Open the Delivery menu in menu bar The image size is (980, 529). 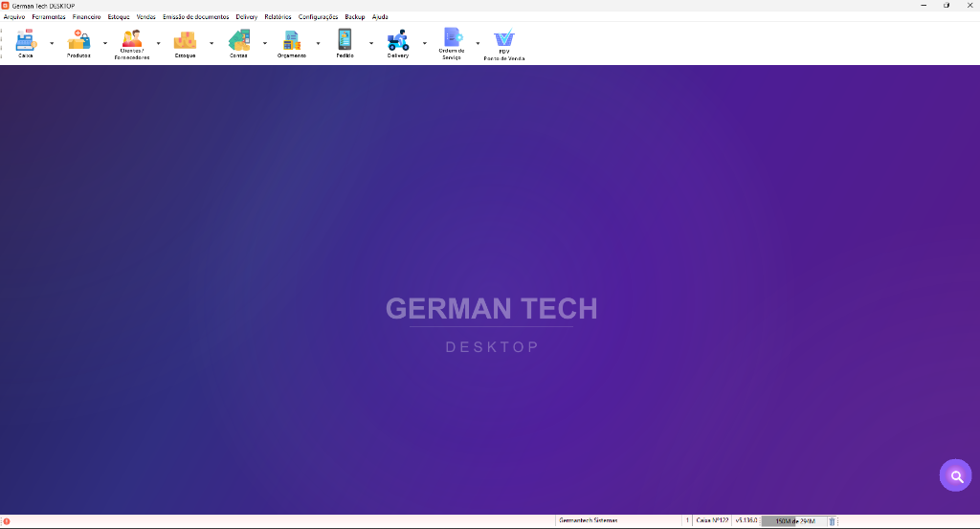tap(246, 17)
